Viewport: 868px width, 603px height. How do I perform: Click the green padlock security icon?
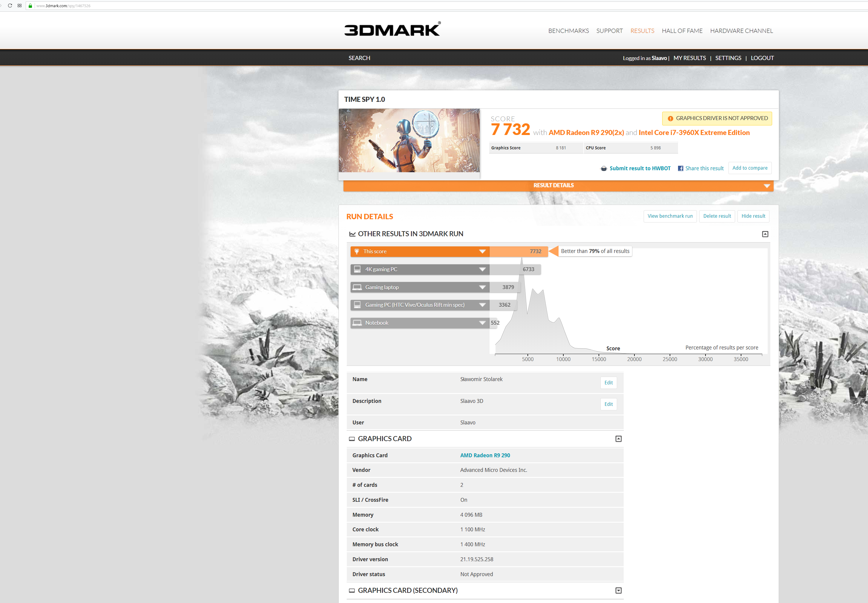(x=30, y=6)
